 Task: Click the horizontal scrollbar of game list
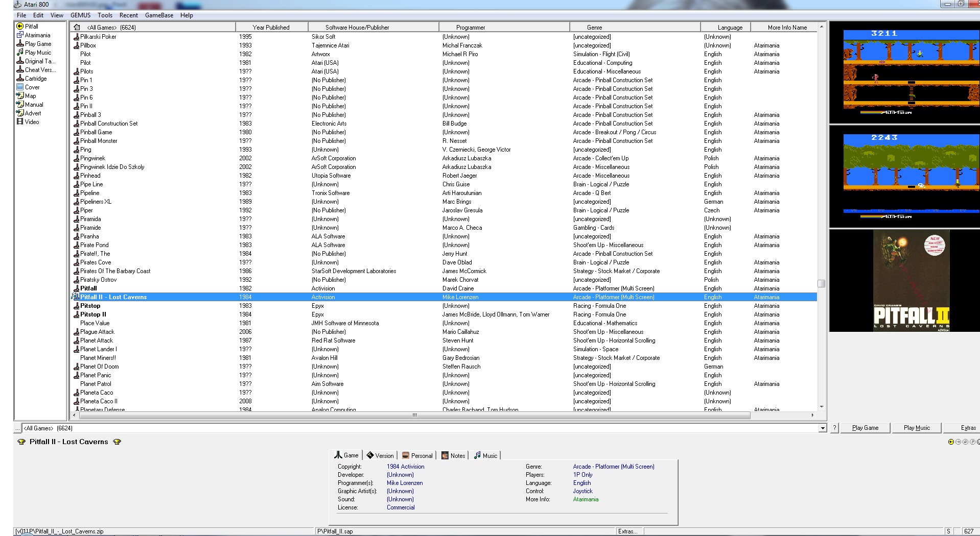(x=414, y=415)
